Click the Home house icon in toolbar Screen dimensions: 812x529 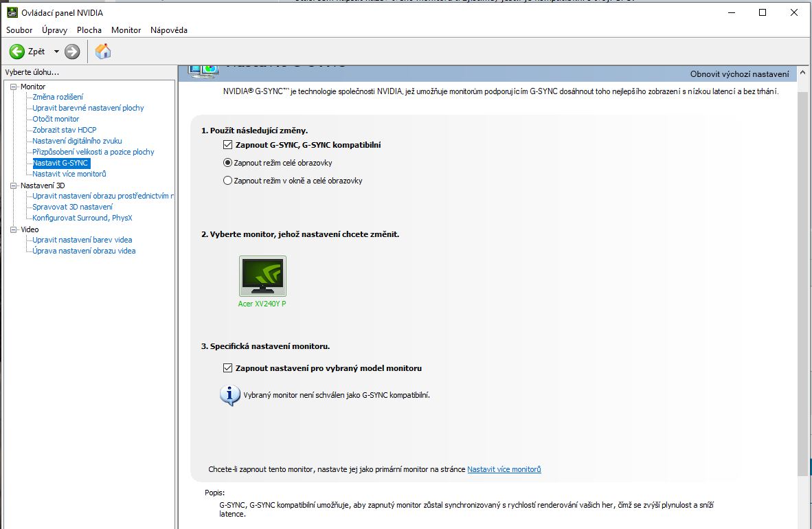103,52
